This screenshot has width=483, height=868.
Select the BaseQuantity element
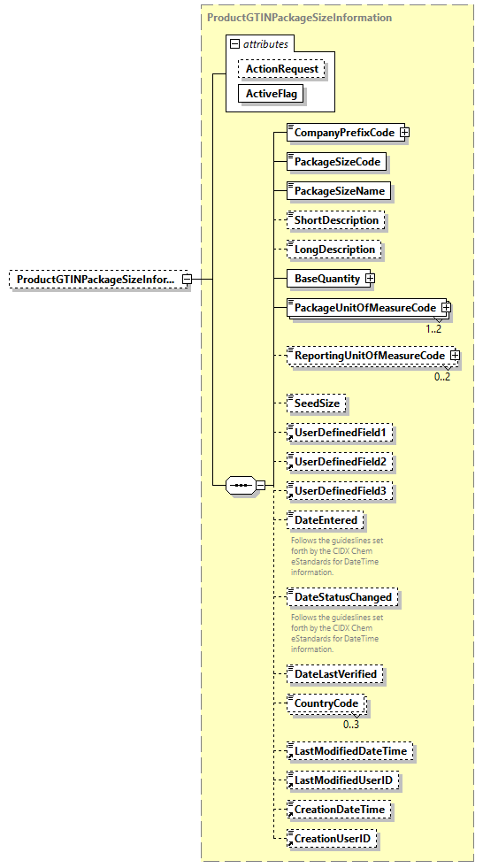pyautogui.click(x=327, y=279)
